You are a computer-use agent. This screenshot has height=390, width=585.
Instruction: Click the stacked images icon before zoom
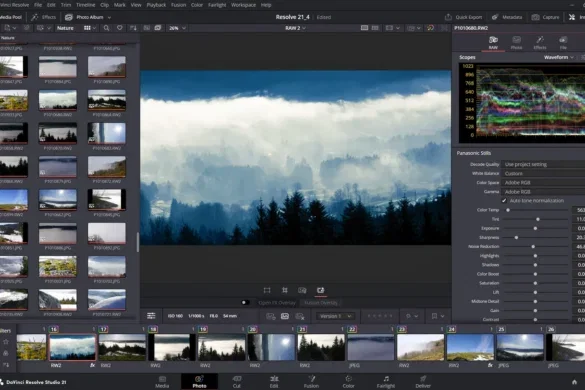[158, 28]
